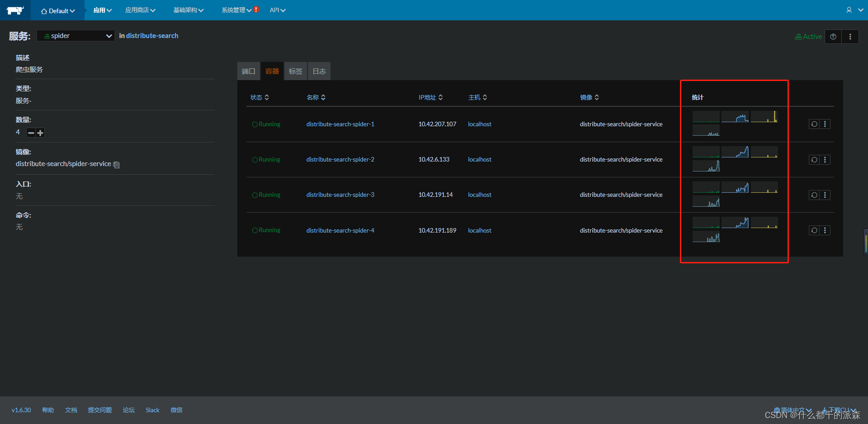This screenshot has height=424, width=868.
Task: Restart the distribute-search-spider-3 container
Action: click(x=814, y=195)
